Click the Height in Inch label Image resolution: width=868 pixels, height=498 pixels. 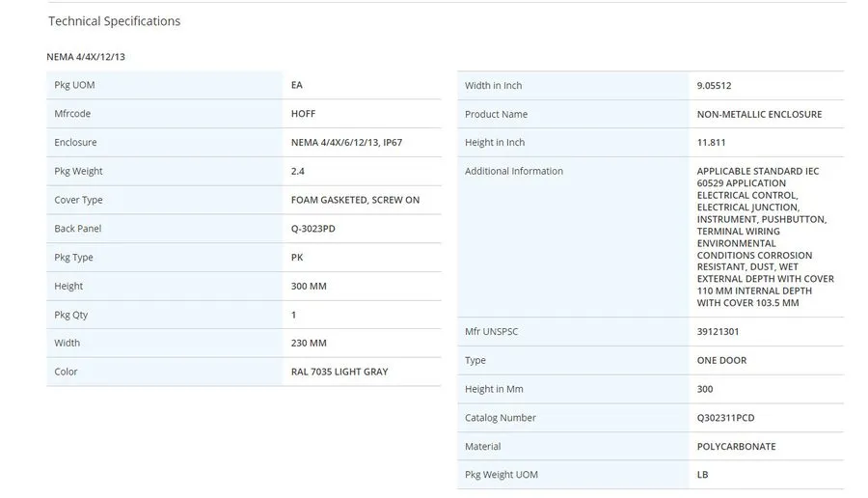point(495,143)
